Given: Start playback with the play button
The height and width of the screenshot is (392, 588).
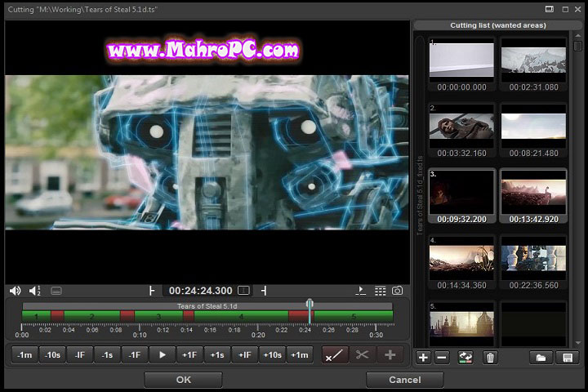Looking at the screenshot, I should [162, 355].
